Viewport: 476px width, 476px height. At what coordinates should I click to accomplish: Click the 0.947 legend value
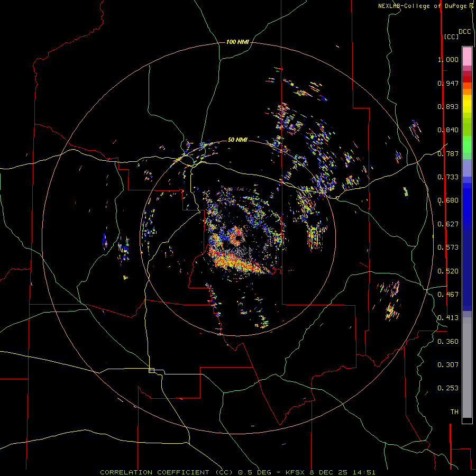(448, 83)
